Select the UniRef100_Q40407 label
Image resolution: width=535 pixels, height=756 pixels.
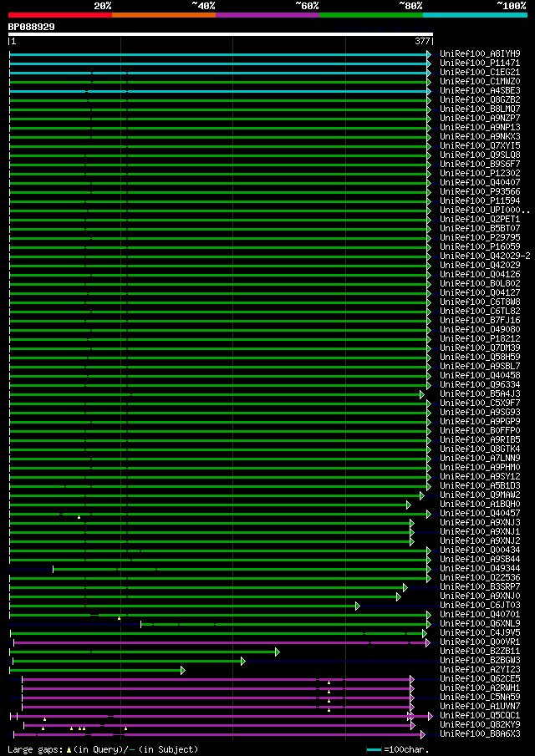coord(480,182)
